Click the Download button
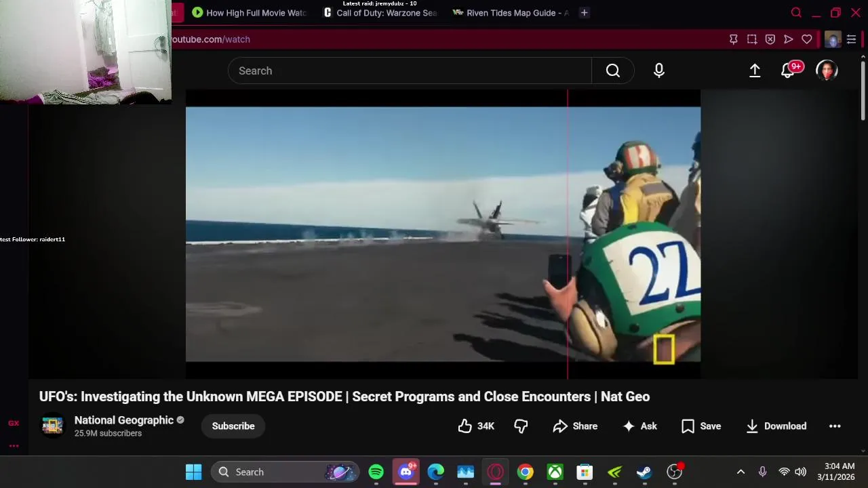Screen dimensions: 868x488 tap(776, 426)
